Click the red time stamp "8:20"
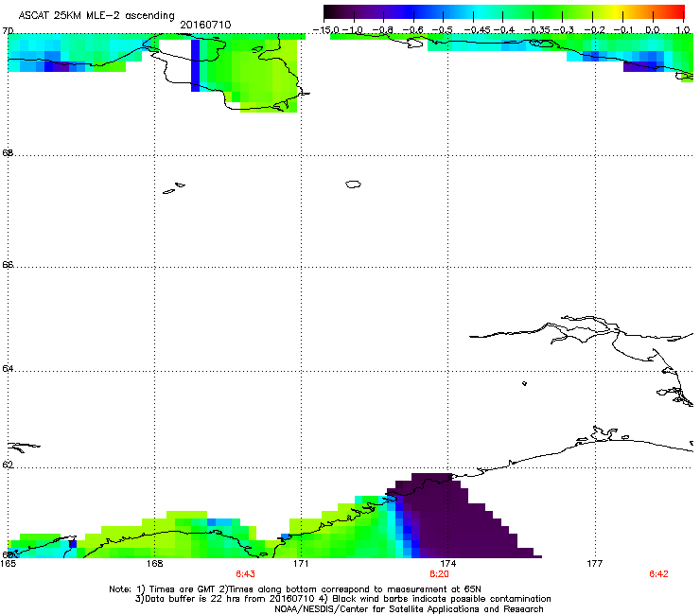 [439, 574]
